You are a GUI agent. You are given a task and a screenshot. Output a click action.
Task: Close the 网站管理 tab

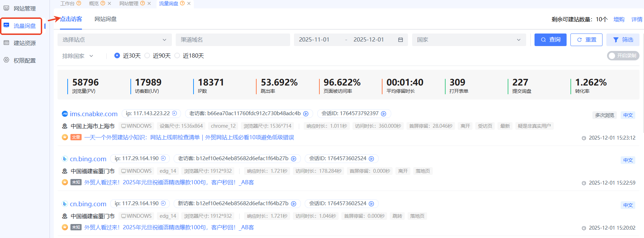coord(149,3)
